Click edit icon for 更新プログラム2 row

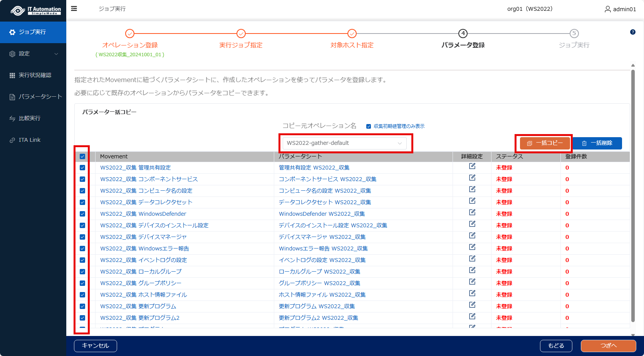(472, 317)
